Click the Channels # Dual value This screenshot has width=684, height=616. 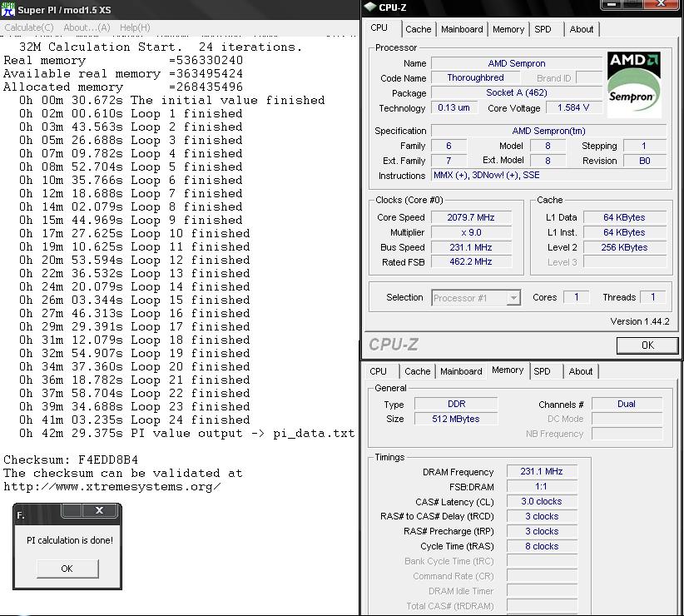(x=627, y=404)
